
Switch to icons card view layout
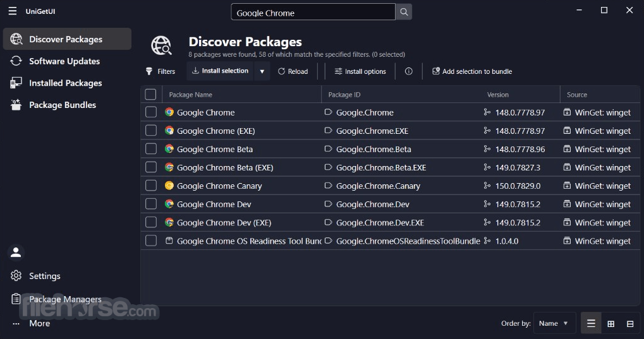630,324
